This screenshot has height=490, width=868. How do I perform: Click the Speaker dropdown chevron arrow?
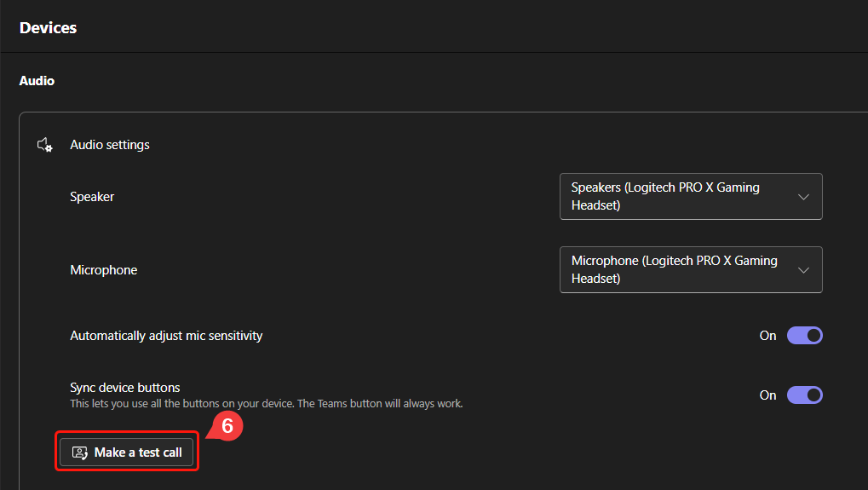coord(803,197)
